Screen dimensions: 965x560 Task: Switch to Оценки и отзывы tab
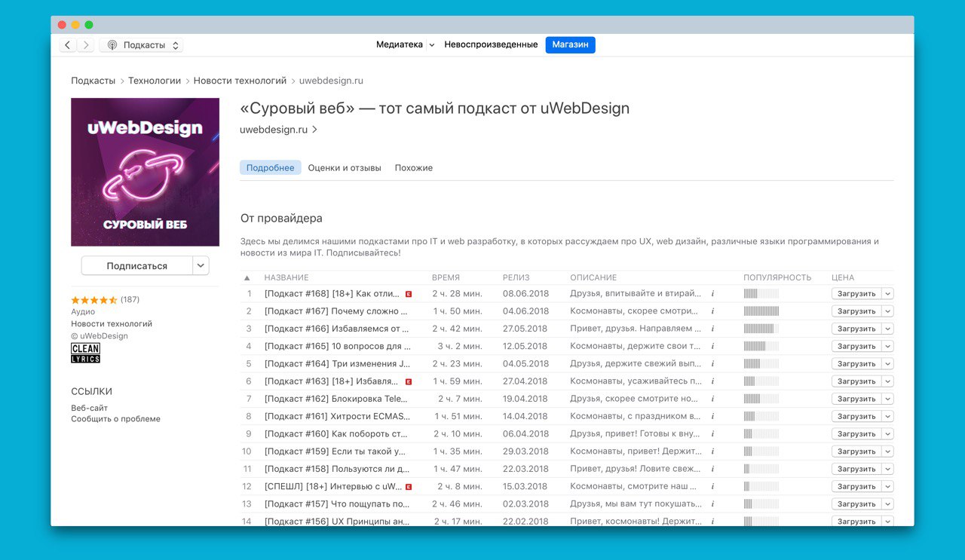pyautogui.click(x=345, y=168)
